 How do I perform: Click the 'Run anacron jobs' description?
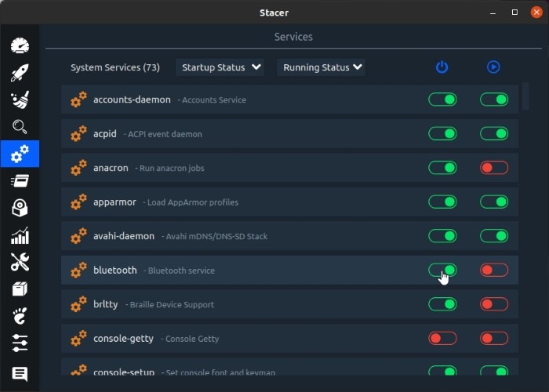[x=172, y=169]
